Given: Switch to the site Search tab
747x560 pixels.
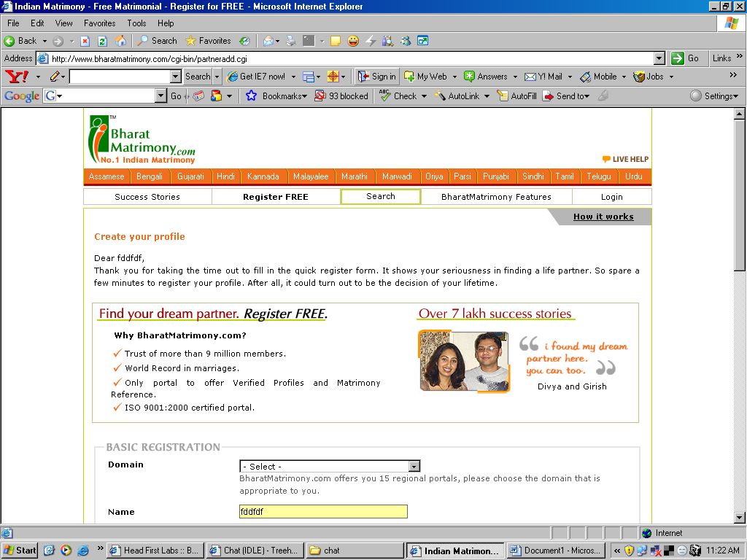Looking at the screenshot, I should [381, 196].
